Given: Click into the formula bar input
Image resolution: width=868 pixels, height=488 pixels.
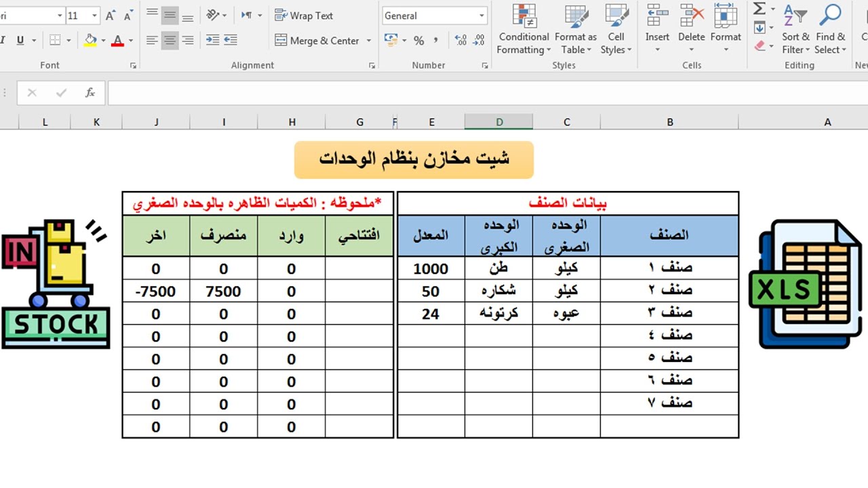Looking at the screenshot, I should tap(487, 93).
